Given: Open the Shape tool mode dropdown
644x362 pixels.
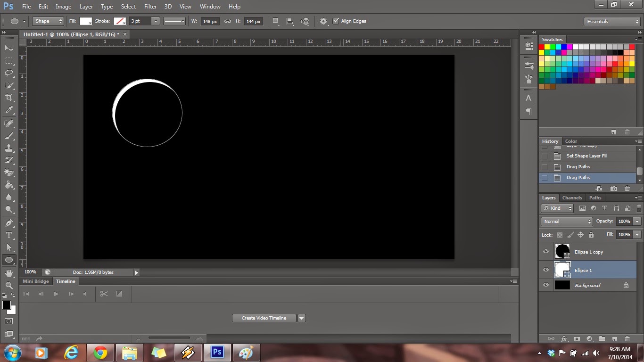Looking at the screenshot, I should point(48,21).
